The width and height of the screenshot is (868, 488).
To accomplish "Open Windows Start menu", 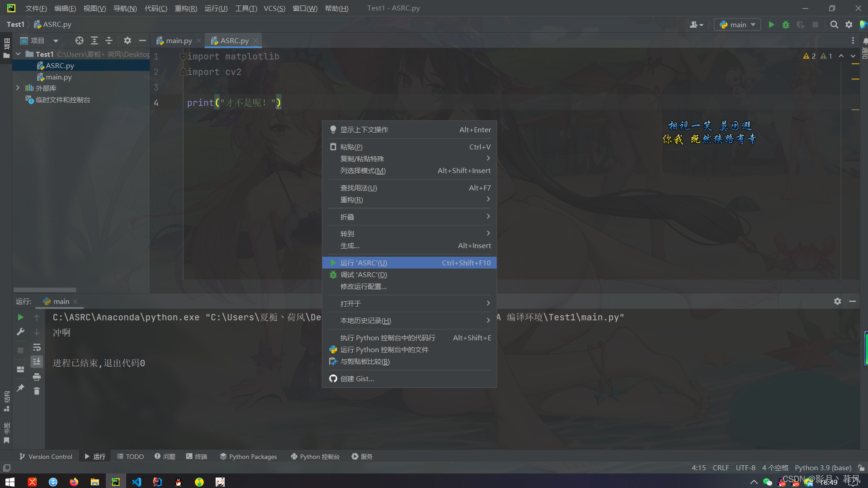I will click(x=10, y=482).
